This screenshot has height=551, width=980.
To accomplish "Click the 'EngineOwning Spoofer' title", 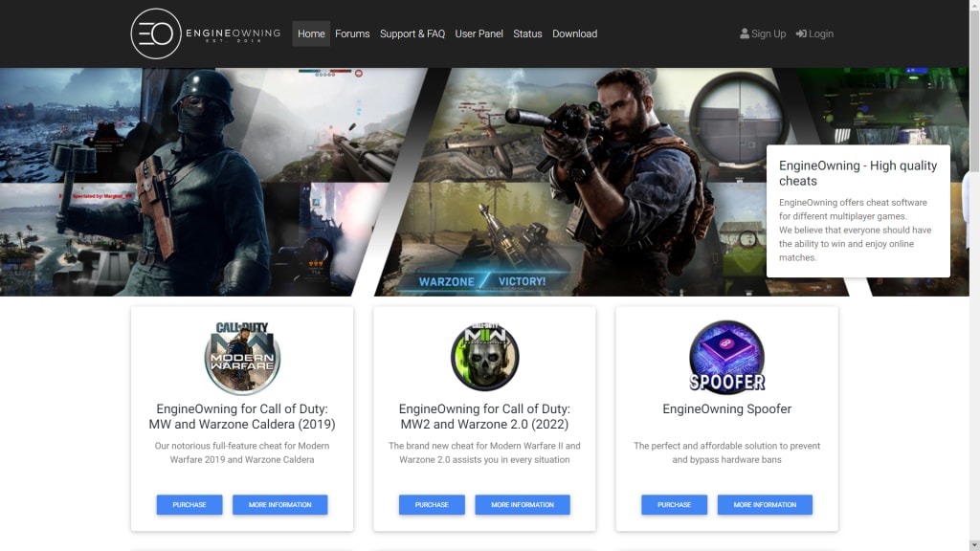I will point(727,409).
